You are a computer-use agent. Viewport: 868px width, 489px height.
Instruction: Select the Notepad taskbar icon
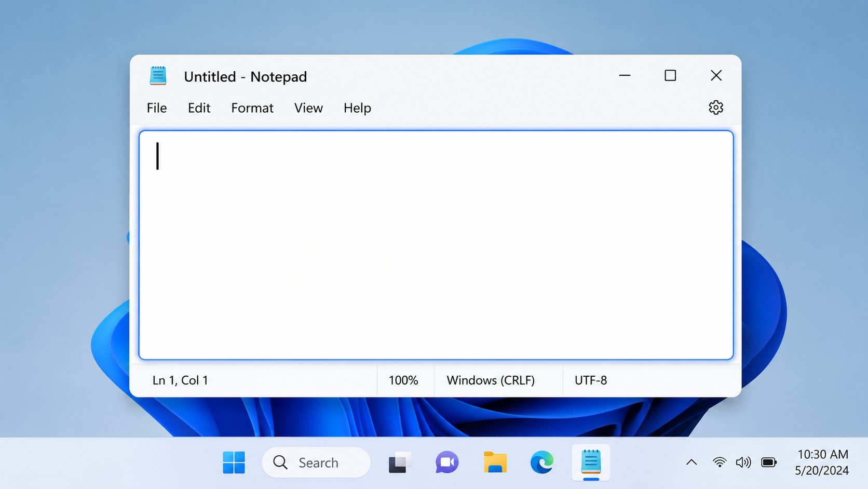(x=591, y=462)
